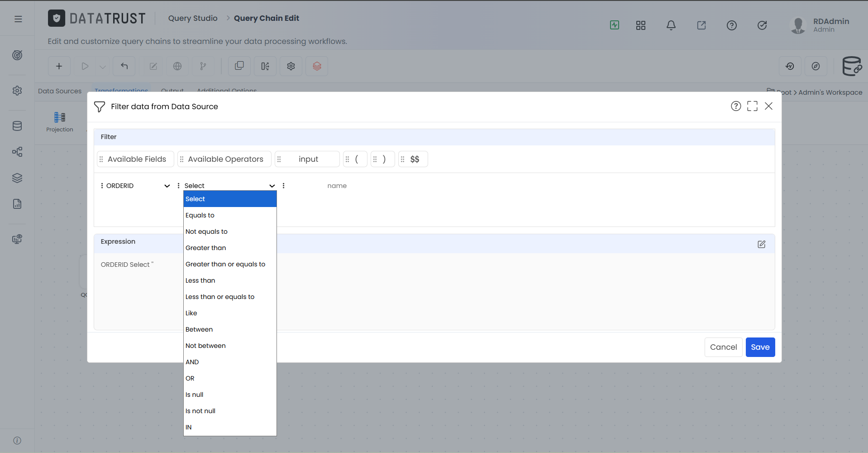The image size is (868, 453).
Task: Click the $$ chip
Action: 413,159
